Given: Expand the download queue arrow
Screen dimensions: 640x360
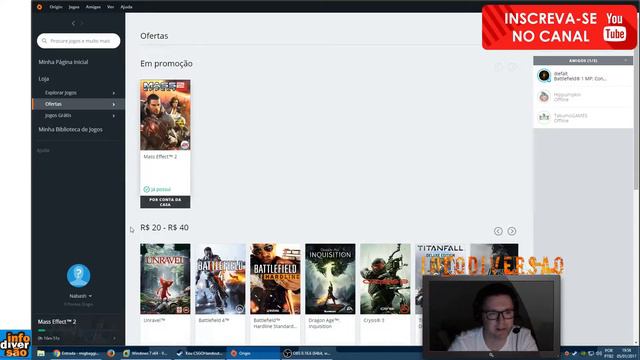Looking at the screenshot, I should [x=114, y=338].
